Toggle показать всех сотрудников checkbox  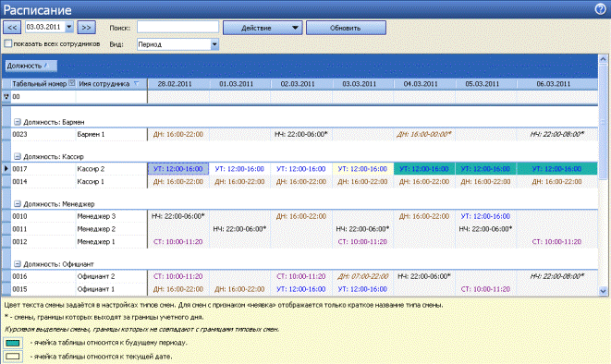click(7, 43)
